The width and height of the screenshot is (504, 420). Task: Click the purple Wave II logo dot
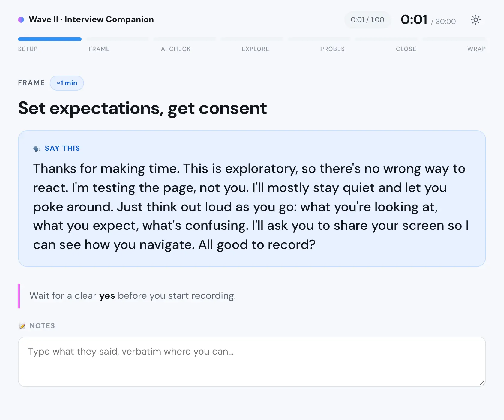[x=21, y=20]
